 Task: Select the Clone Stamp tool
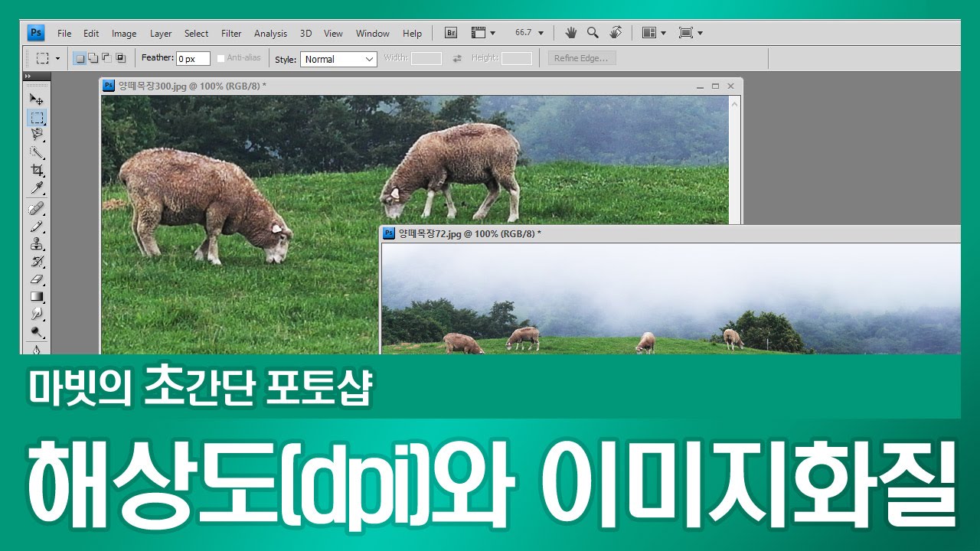tap(37, 244)
